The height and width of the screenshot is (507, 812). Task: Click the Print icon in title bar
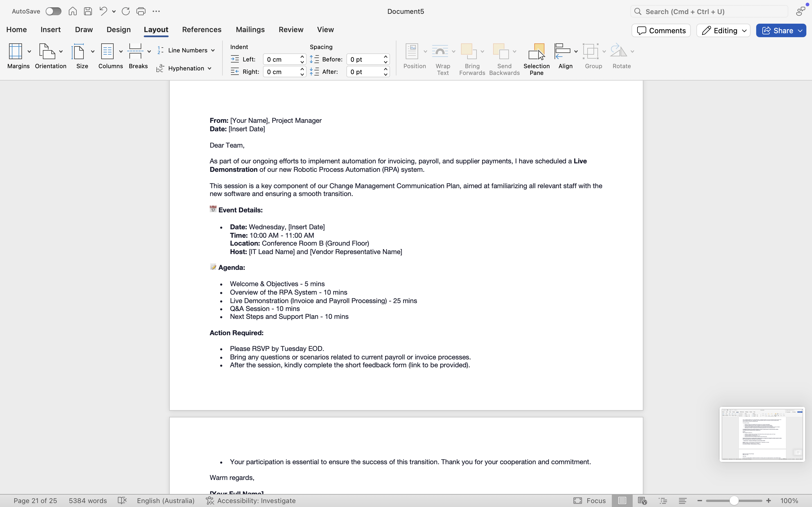141,11
